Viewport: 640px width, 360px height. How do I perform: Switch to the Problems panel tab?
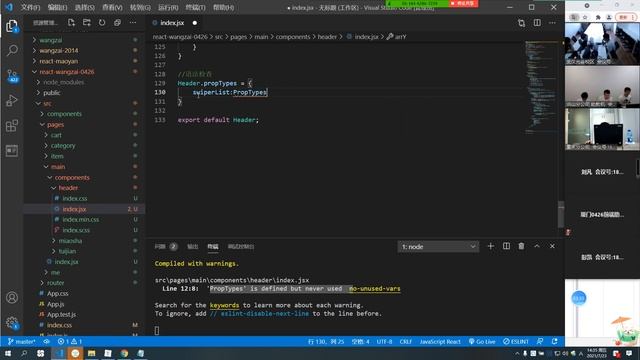click(x=166, y=247)
